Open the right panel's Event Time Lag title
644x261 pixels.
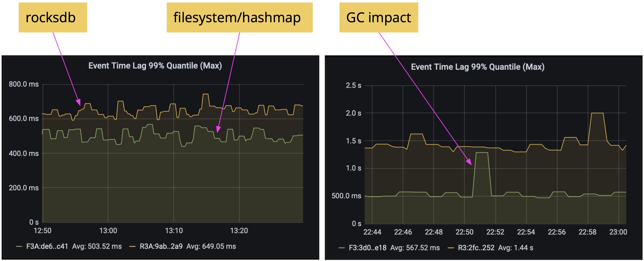tap(477, 67)
